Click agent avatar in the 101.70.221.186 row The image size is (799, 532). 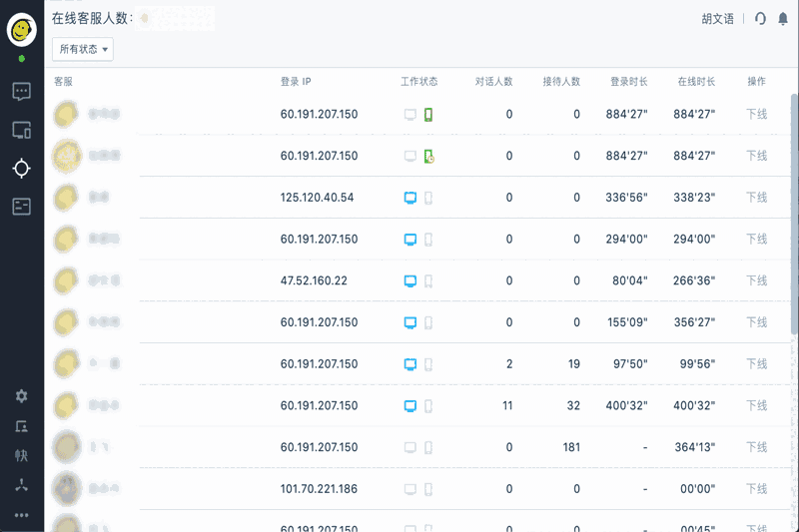point(66,489)
